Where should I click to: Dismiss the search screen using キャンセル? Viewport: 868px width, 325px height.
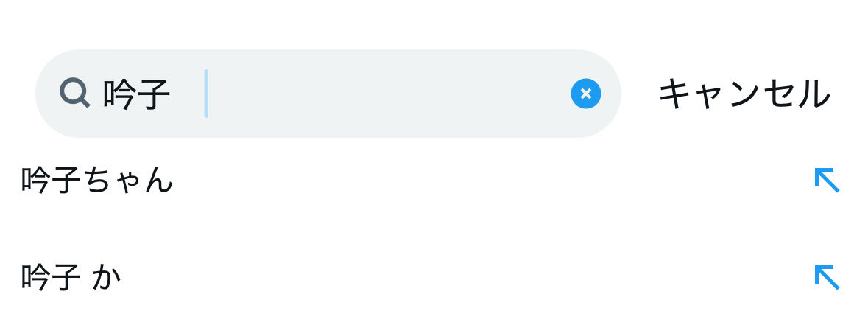click(744, 94)
